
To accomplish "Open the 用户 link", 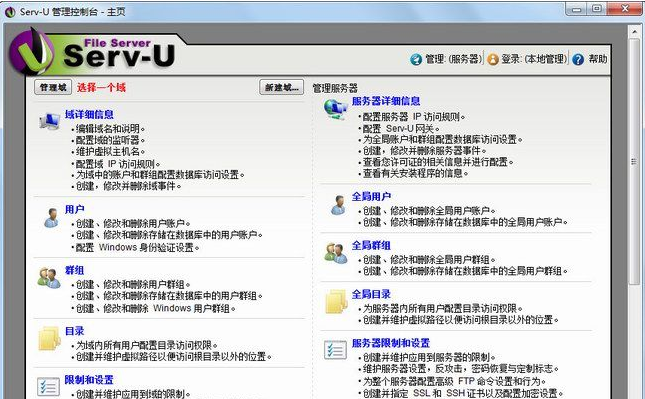I will (74, 209).
